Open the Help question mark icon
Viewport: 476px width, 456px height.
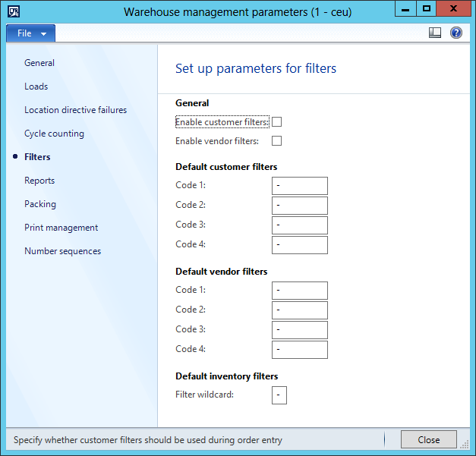coord(456,33)
